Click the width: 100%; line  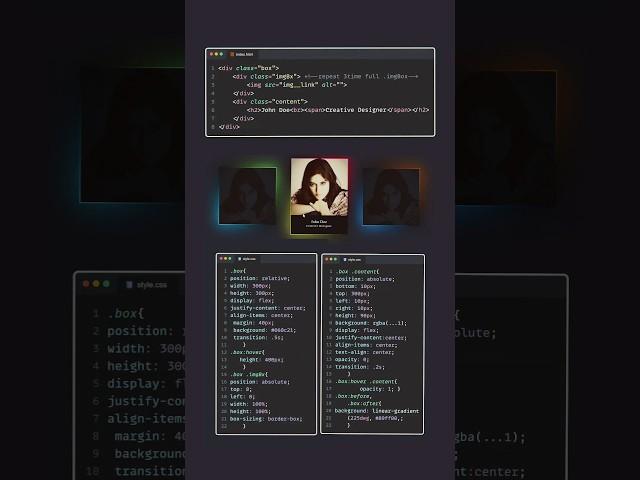click(250, 404)
